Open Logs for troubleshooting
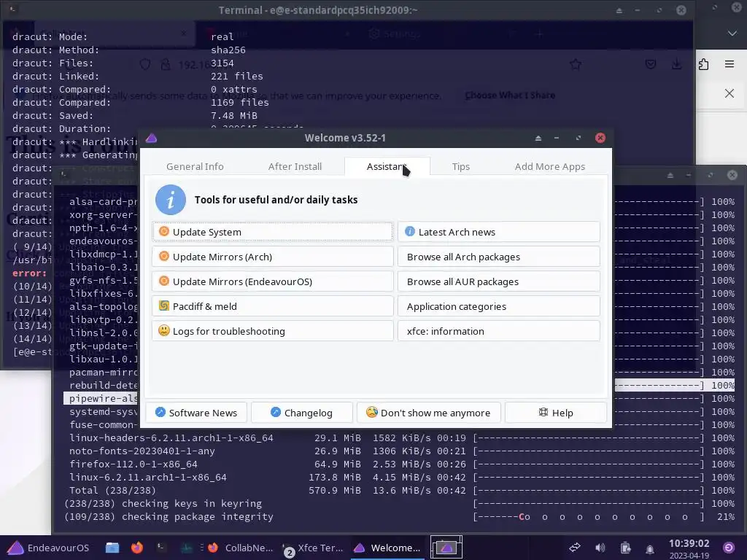This screenshot has width=747, height=560. tap(273, 331)
